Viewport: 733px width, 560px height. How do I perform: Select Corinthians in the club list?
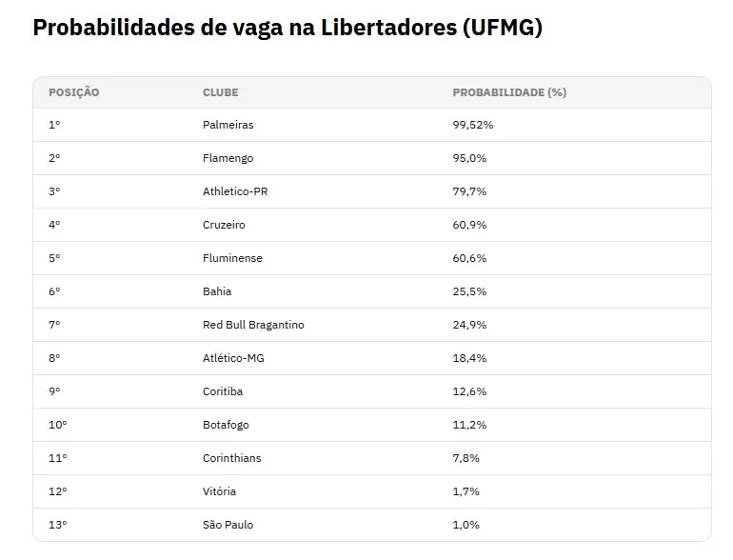(x=232, y=458)
